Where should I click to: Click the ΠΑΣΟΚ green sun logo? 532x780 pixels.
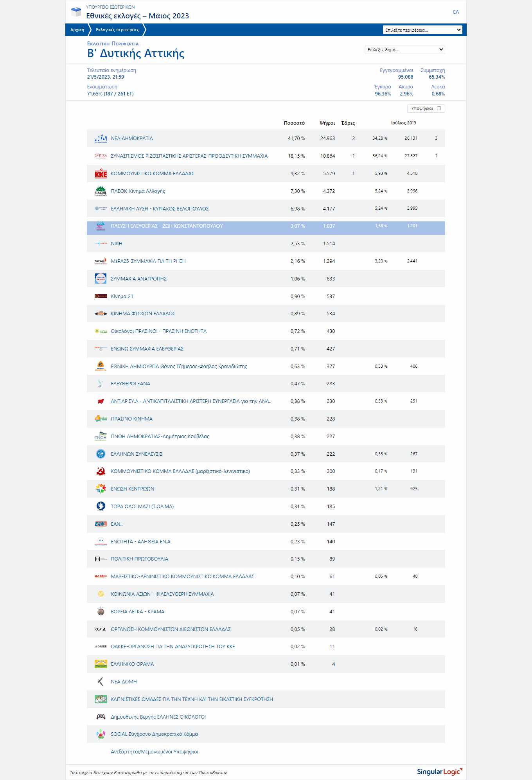pyautogui.click(x=101, y=191)
